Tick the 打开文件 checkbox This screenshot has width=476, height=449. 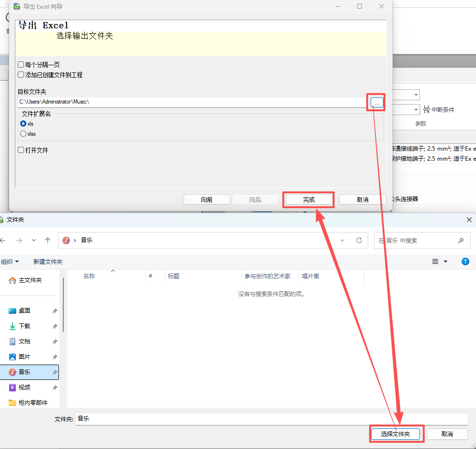(21, 150)
